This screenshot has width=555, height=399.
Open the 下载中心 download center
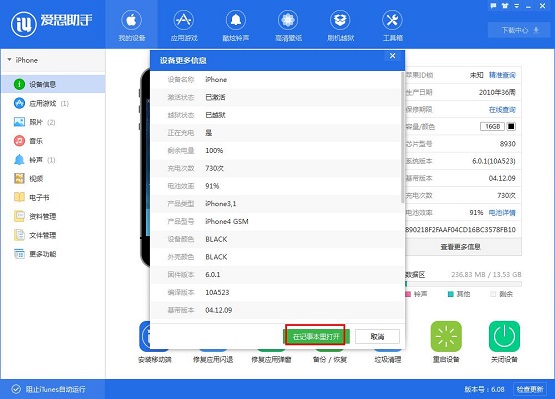coord(519,30)
